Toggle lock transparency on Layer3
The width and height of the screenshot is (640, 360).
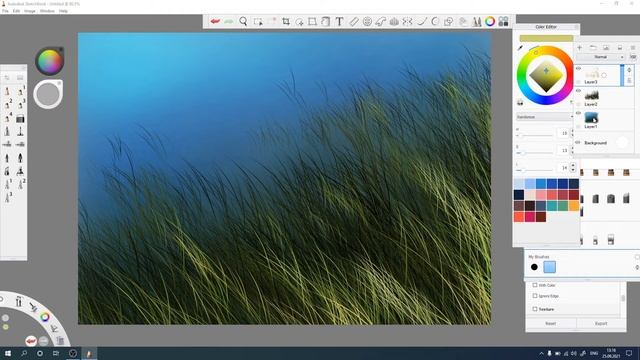pos(578,82)
